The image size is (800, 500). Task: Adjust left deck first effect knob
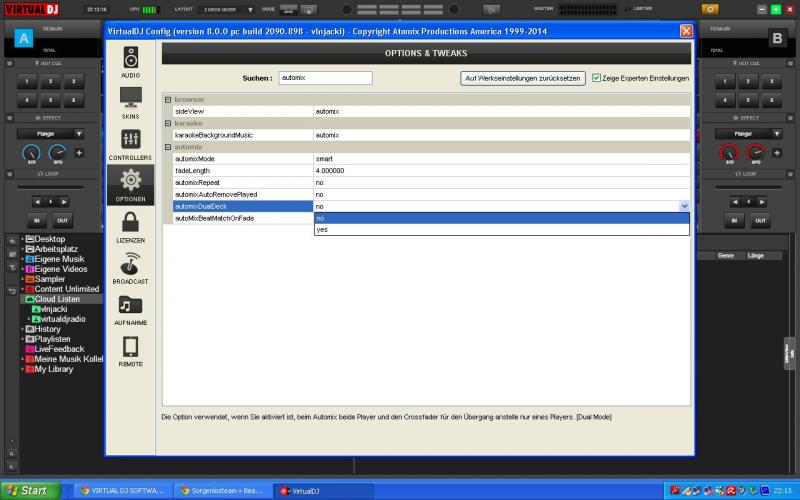[31, 153]
